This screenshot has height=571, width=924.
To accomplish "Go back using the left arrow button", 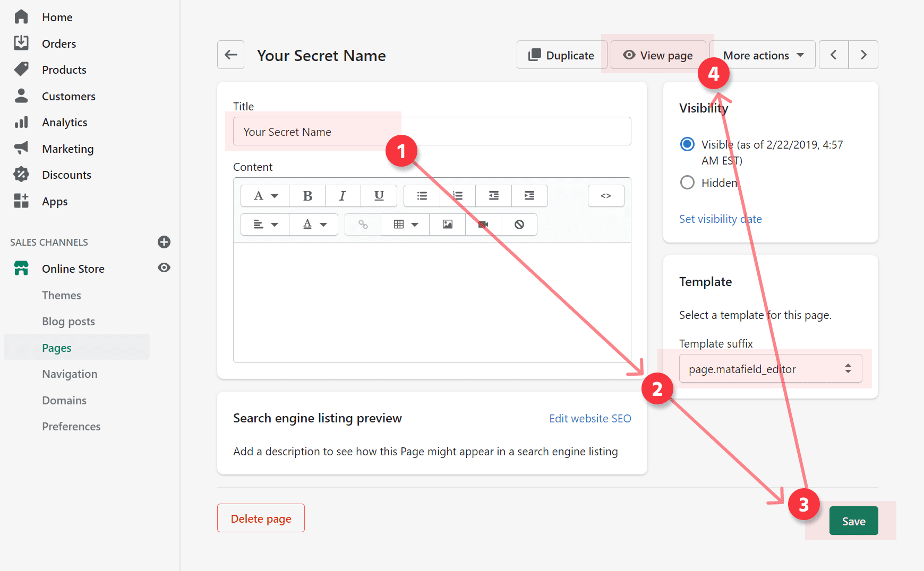I will [x=230, y=55].
